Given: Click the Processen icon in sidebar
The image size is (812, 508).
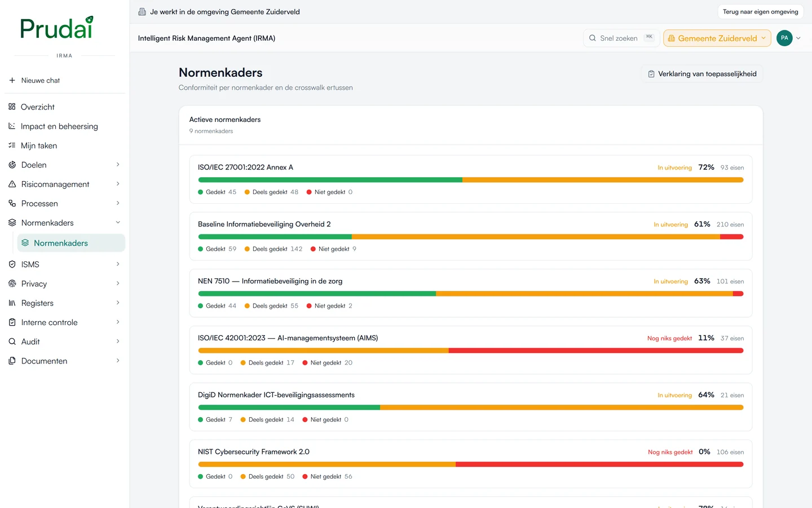Looking at the screenshot, I should [12, 203].
